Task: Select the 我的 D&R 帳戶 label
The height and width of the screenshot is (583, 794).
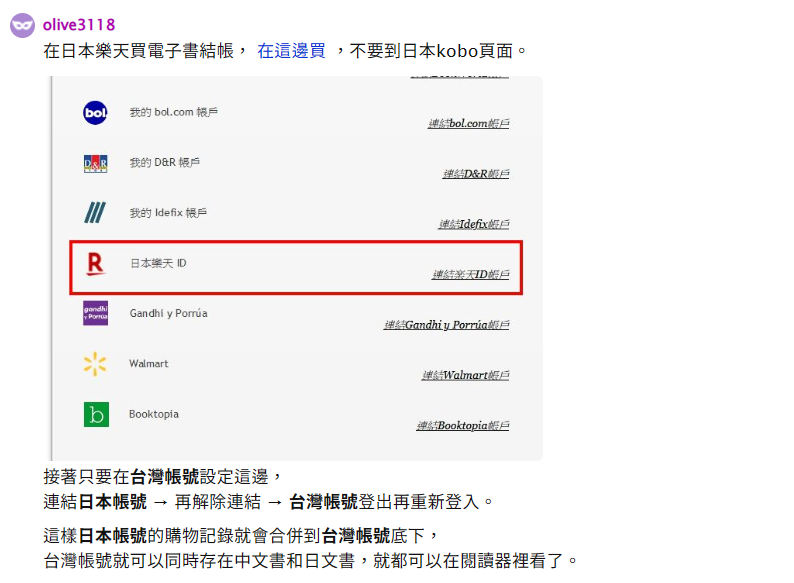Action: pos(165,162)
